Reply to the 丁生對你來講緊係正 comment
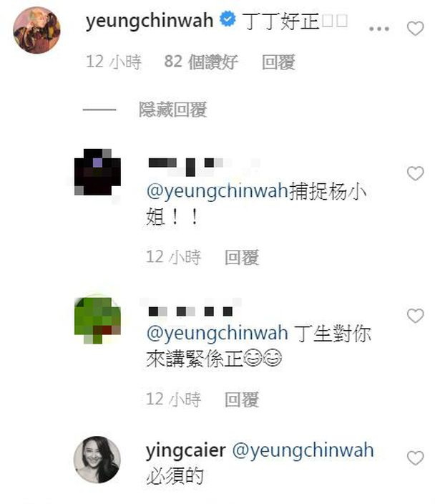The image size is (435, 504). pos(242,399)
